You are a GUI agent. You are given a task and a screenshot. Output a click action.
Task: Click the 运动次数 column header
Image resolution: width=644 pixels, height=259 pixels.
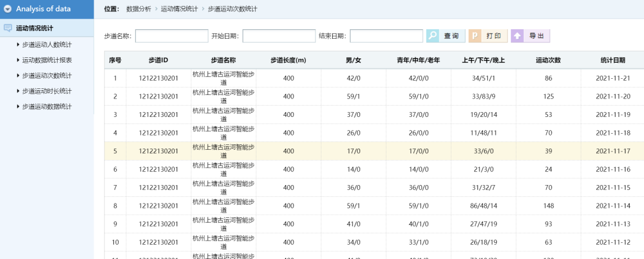pos(549,60)
